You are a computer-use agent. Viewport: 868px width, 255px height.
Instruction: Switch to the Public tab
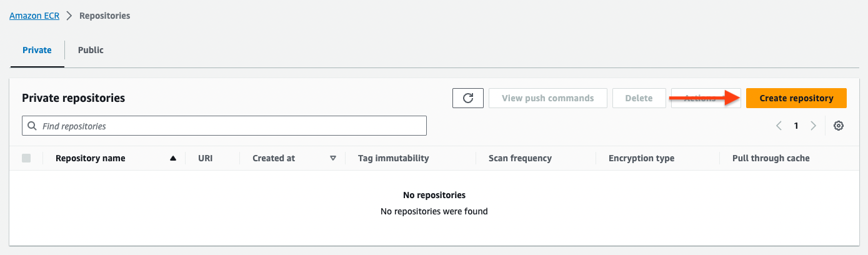[x=91, y=50]
